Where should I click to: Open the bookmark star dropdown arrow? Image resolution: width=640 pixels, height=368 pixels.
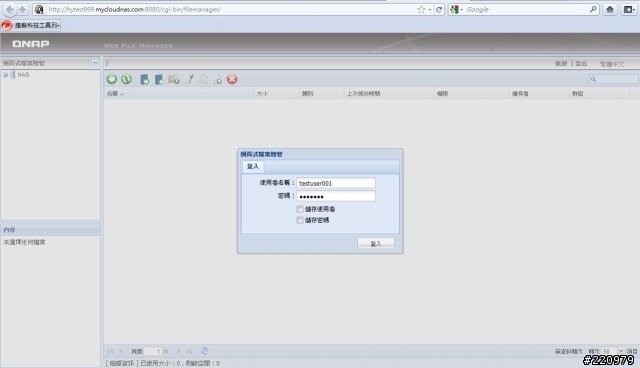430,9
